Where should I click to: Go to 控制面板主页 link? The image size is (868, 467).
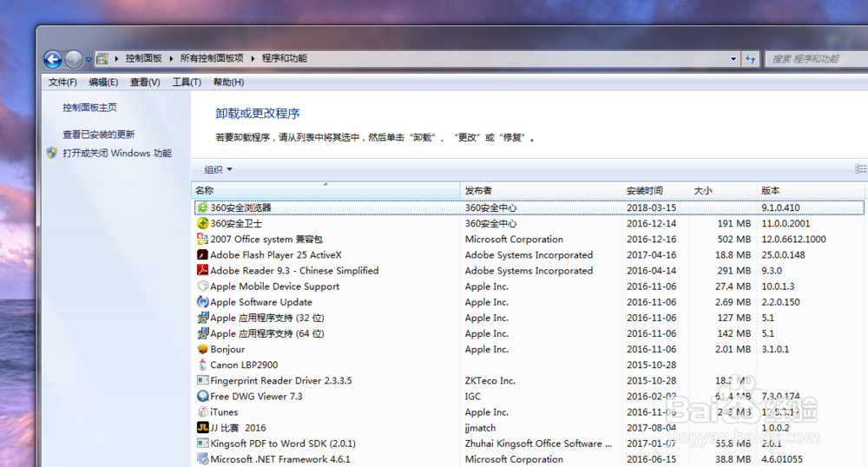tap(89, 108)
